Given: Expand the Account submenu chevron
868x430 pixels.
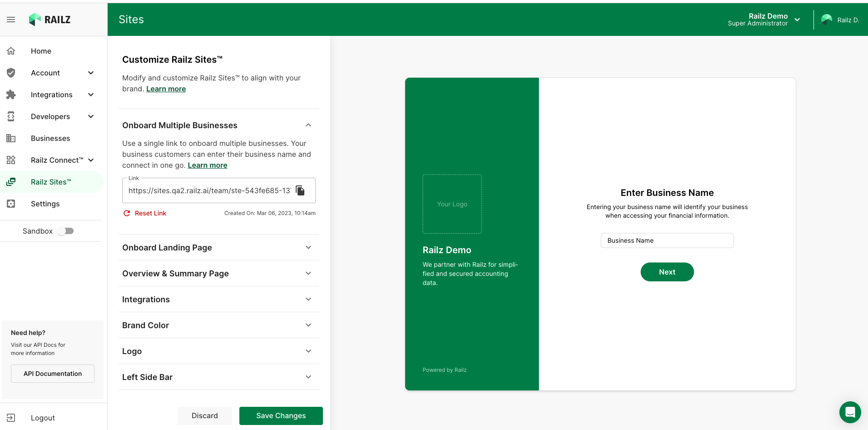Looking at the screenshot, I should tap(91, 73).
